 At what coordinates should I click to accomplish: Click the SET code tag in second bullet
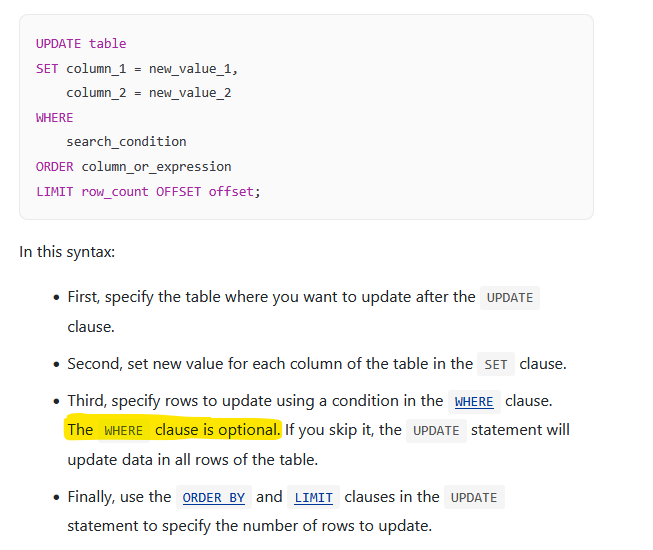click(496, 365)
